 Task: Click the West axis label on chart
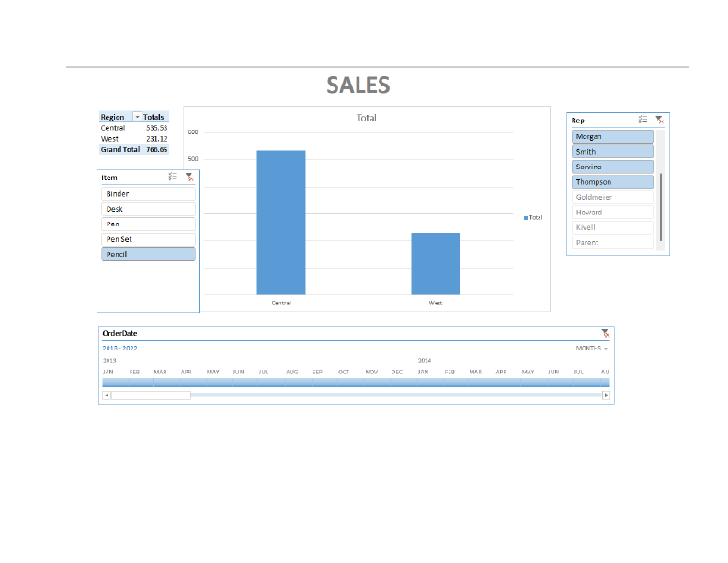(436, 303)
